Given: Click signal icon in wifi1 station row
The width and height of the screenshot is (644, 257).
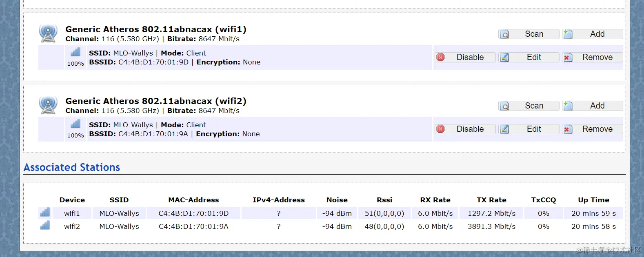Looking at the screenshot, I should tap(45, 213).
